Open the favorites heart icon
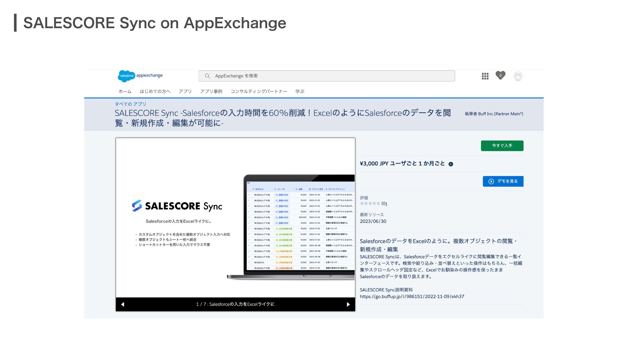Viewport: 644px width, 362px height. point(500,75)
